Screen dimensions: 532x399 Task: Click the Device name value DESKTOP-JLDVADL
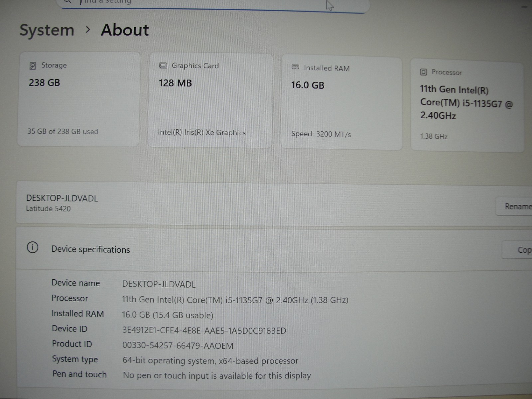[x=159, y=284]
